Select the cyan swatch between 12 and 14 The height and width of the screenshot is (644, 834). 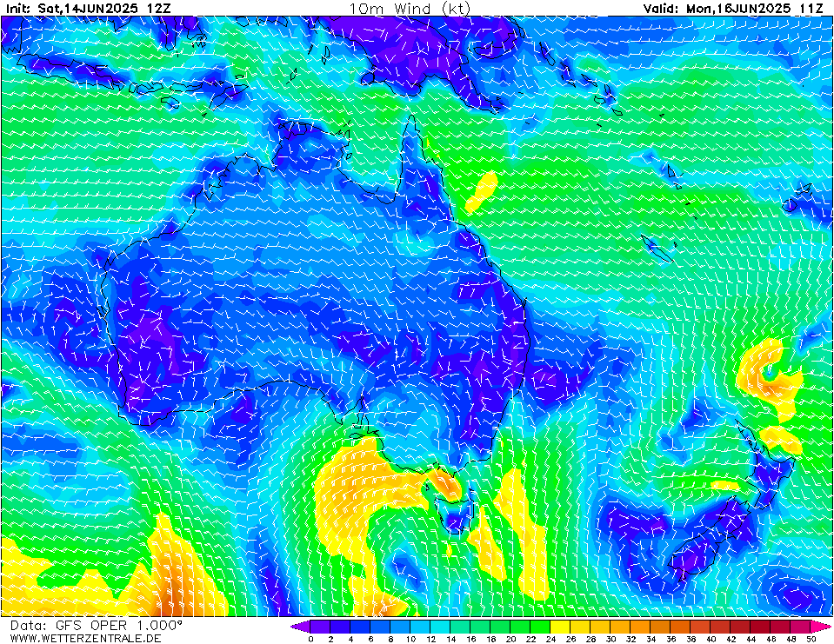tap(440, 627)
